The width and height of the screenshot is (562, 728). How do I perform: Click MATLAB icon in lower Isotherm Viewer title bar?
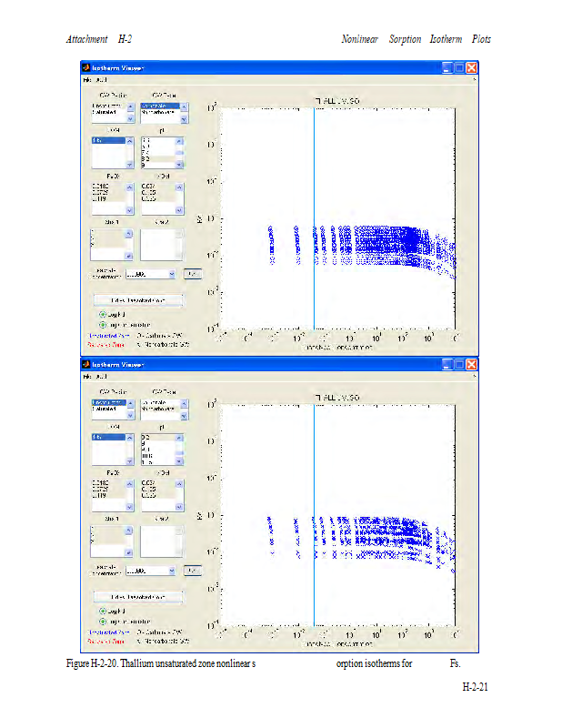click(x=86, y=364)
